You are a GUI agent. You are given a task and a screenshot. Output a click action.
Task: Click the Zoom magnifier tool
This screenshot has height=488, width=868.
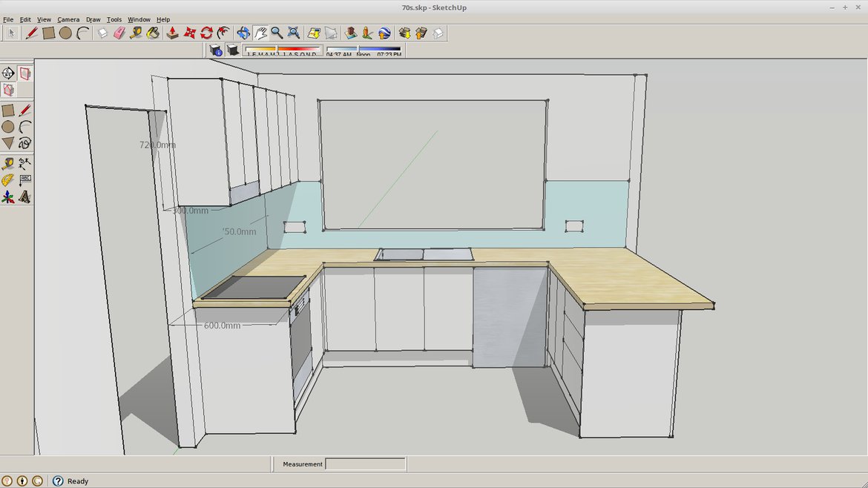point(277,33)
